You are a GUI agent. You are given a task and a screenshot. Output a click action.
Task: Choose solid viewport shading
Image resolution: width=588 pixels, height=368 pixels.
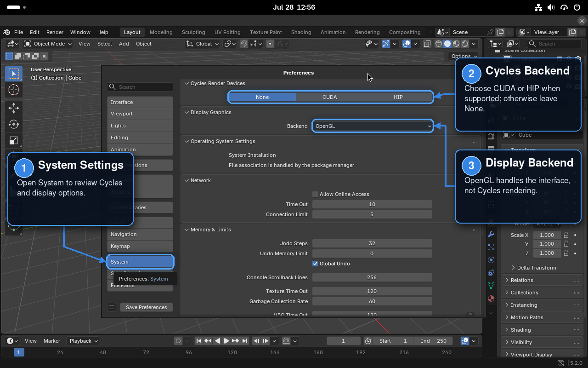(x=447, y=44)
